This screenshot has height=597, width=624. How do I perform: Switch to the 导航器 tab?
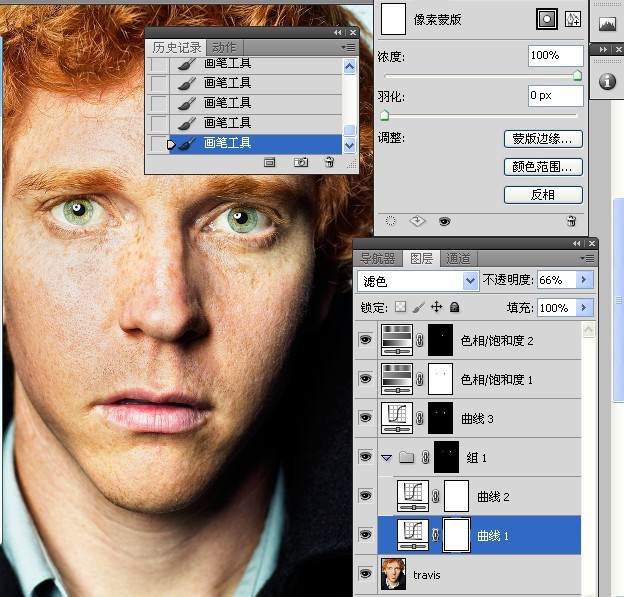click(377, 259)
